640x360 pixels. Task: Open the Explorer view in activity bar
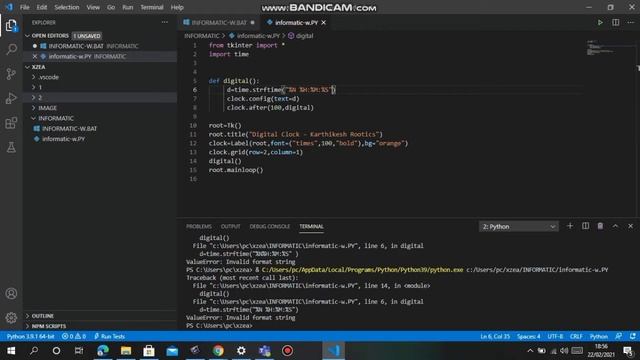click(11, 26)
